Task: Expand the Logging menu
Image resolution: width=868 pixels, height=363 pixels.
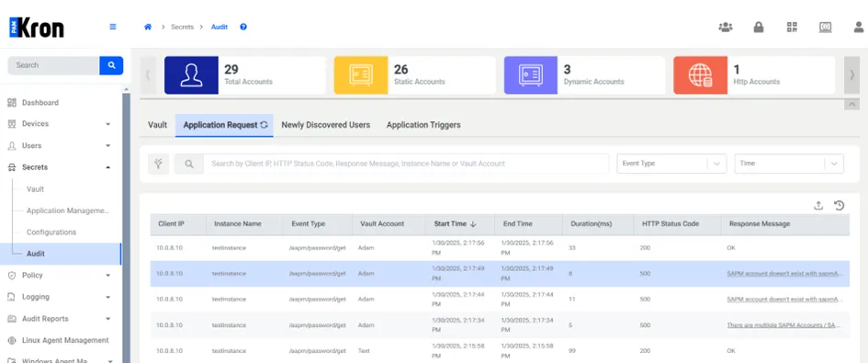Action: 108,297
